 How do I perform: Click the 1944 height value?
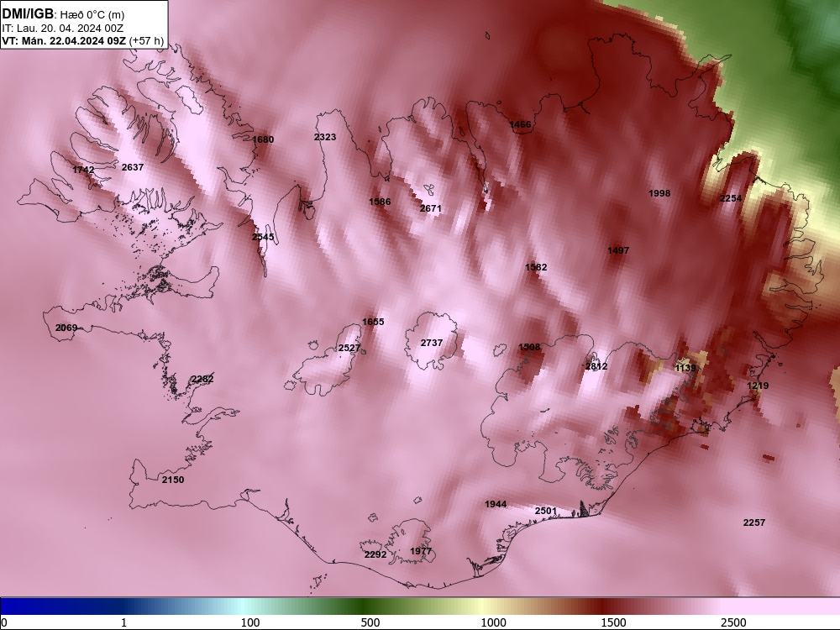point(495,503)
